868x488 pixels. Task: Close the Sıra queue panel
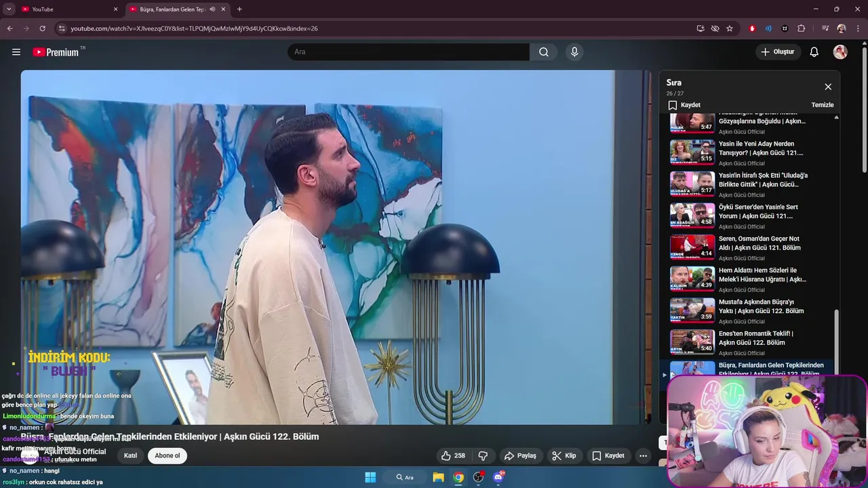(x=828, y=87)
